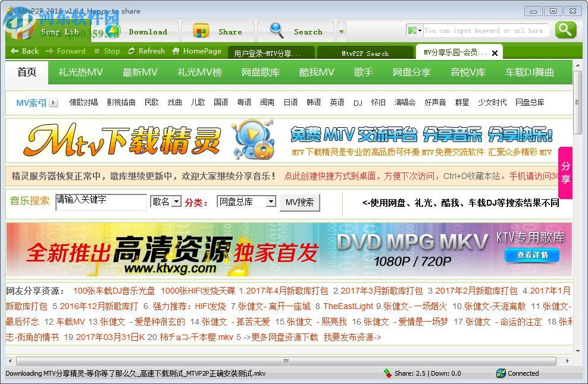This screenshot has width=588, height=384.
Task: Refresh the current page
Action: click(146, 51)
